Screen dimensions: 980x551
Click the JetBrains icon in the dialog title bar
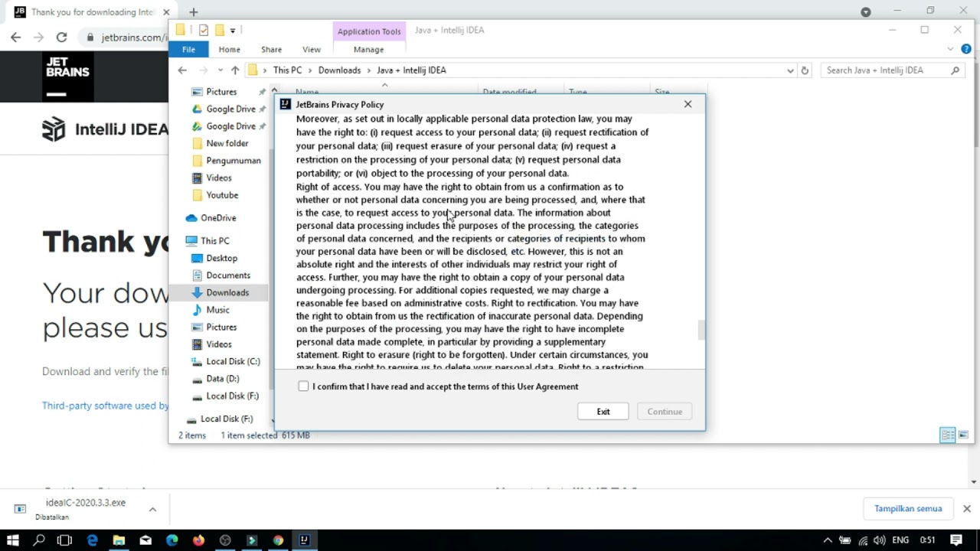click(286, 104)
